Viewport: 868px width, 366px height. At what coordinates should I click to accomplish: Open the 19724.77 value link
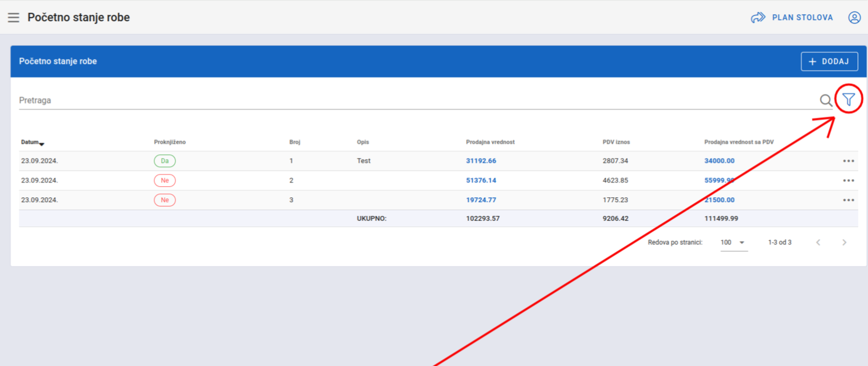pyautogui.click(x=481, y=200)
